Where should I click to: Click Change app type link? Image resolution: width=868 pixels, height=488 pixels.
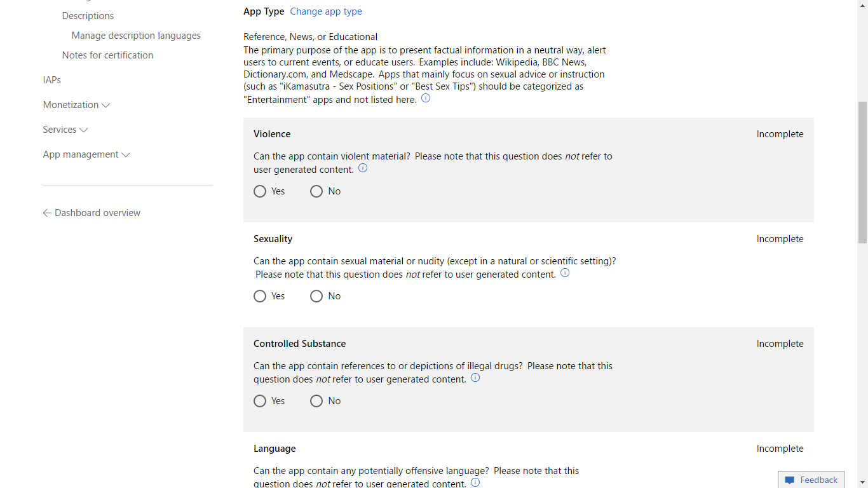pos(326,11)
